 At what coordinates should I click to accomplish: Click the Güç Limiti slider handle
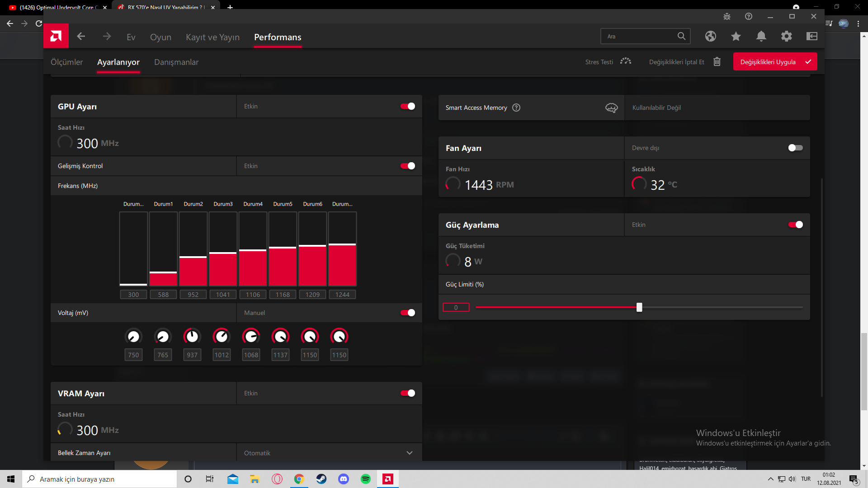point(639,307)
